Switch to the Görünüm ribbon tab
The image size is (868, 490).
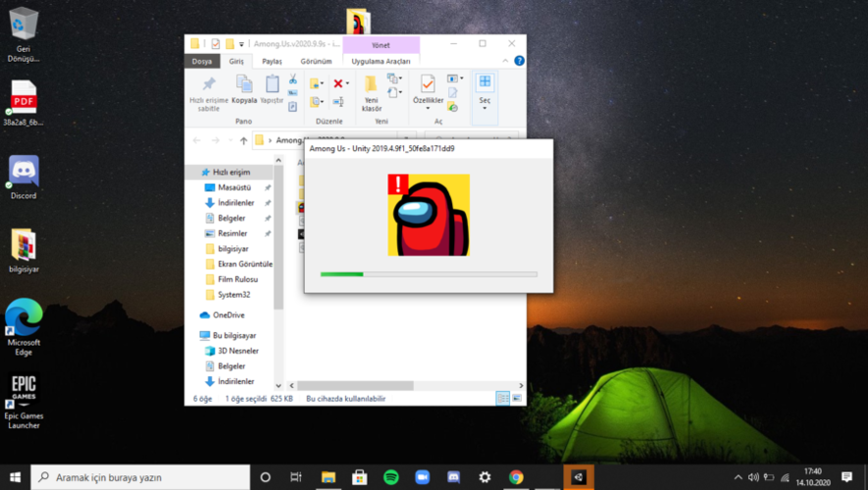(316, 62)
